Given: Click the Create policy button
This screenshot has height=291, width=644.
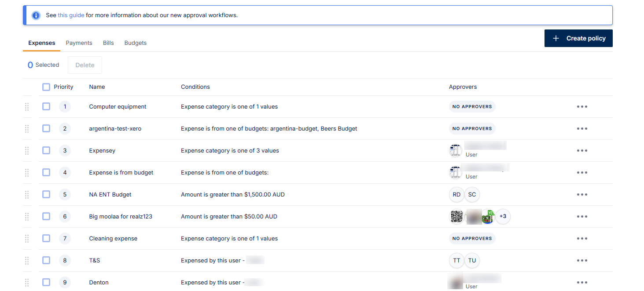Looking at the screenshot, I should [578, 38].
